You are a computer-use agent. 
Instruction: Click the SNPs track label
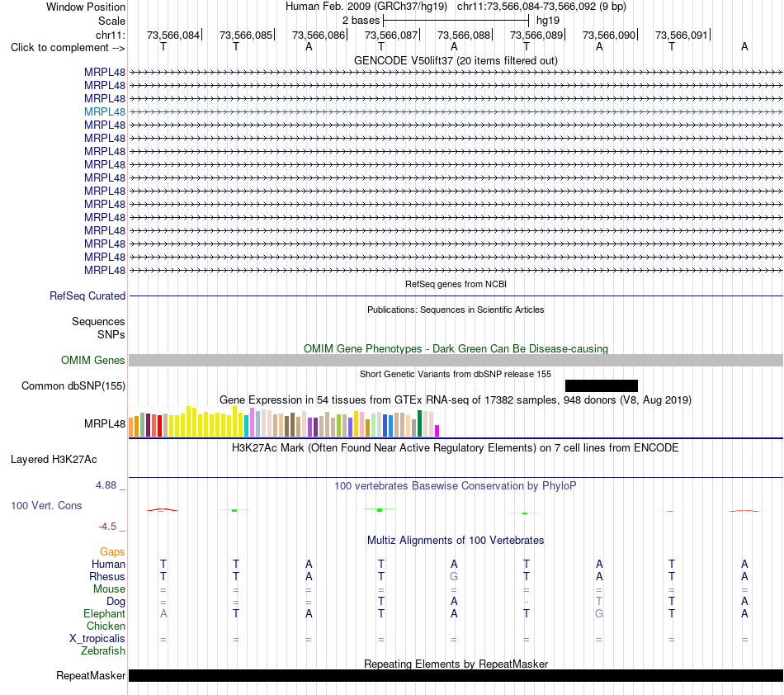click(111, 334)
